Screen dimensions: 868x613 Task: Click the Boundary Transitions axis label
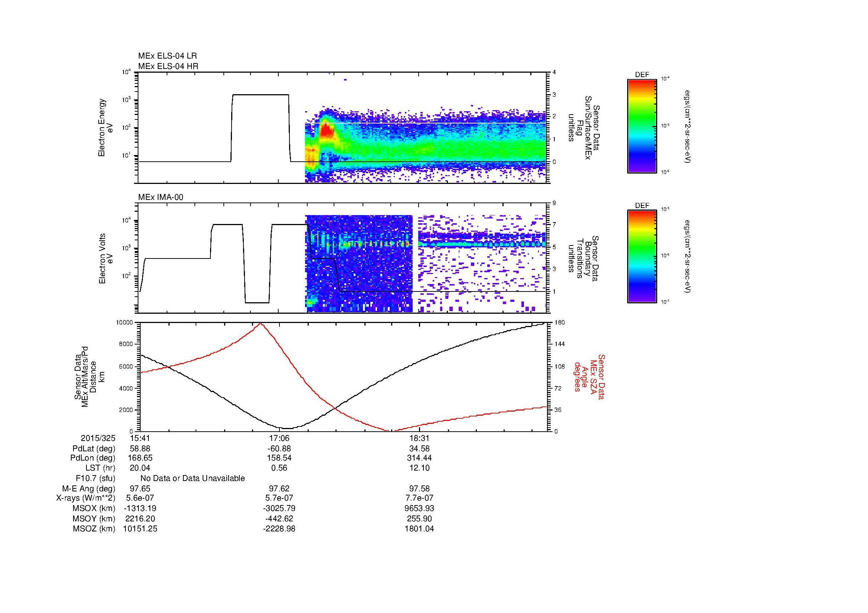[x=584, y=259]
